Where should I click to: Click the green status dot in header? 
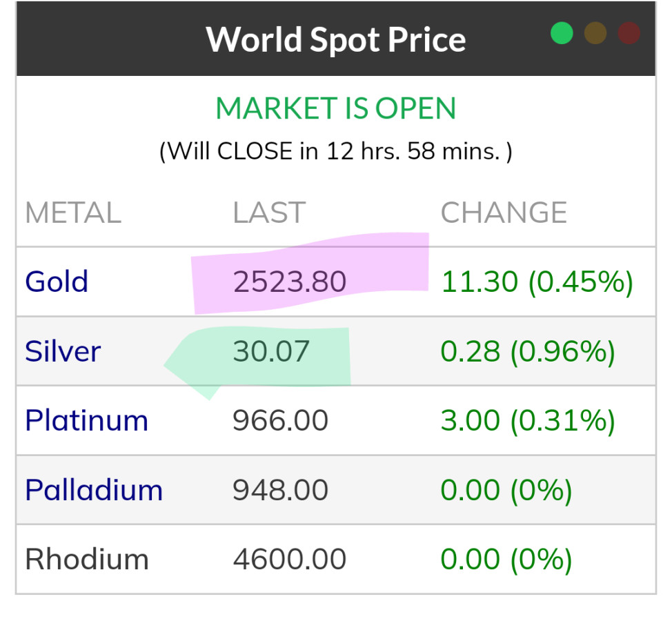pyautogui.click(x=562, y=33)
